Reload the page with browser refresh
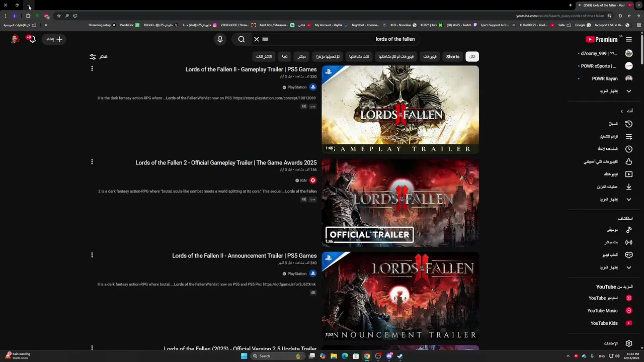This screenshot has height=362, width=644. tap(620, 16)
